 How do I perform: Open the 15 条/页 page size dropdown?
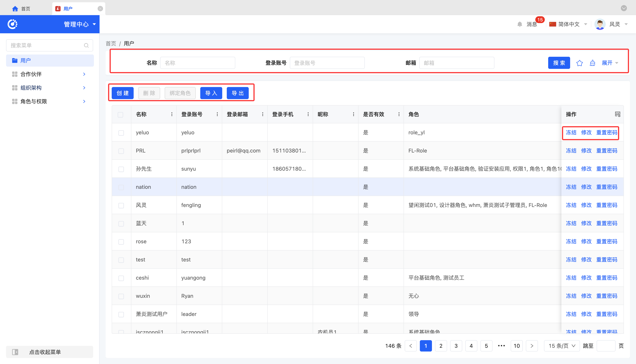click(562, 346)
